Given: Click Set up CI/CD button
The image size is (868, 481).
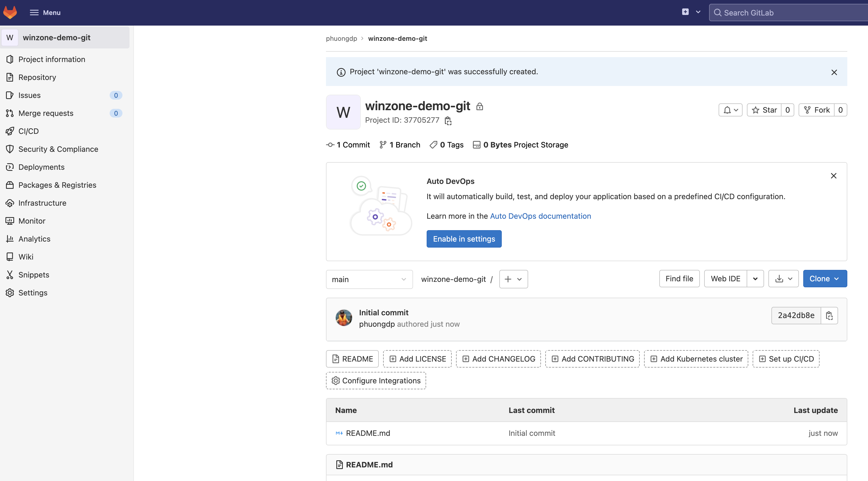Looking at the screenshot, I should tap(786, 359).
